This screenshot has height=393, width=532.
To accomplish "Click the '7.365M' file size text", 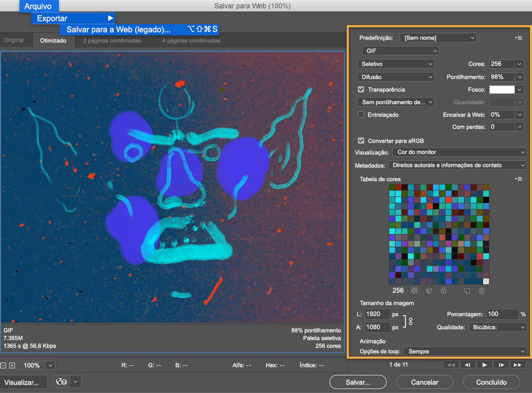I will tap(13, 338).
